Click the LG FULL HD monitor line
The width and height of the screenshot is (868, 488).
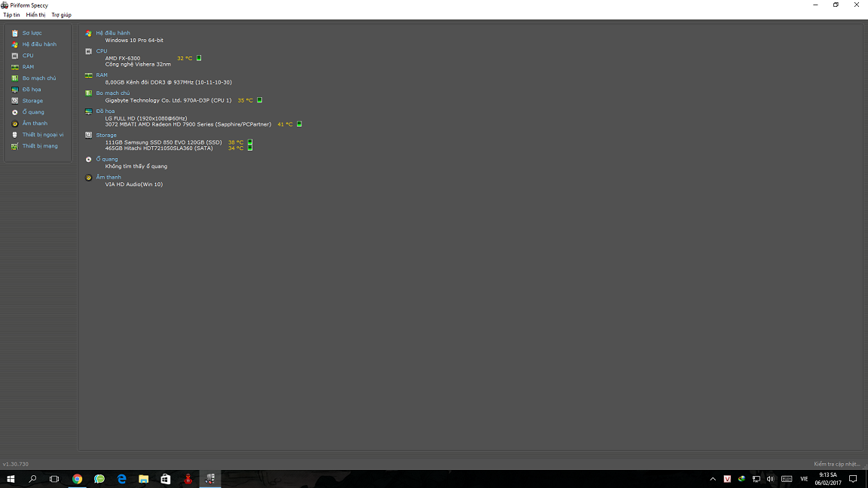click(x=146, y=118)
